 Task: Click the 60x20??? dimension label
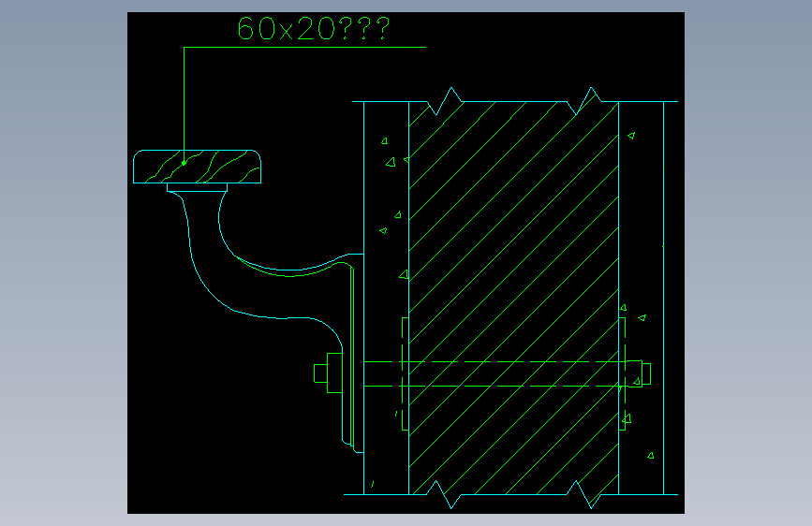(314, 28)
